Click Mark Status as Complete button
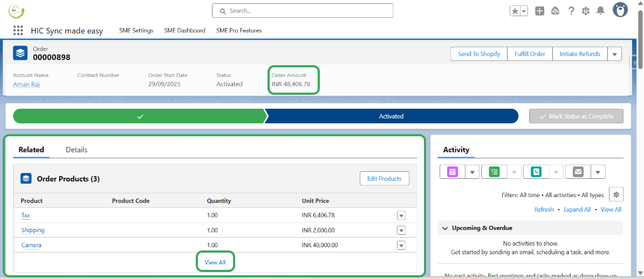Screen dimensions: 644x279 tap(576, 116)
